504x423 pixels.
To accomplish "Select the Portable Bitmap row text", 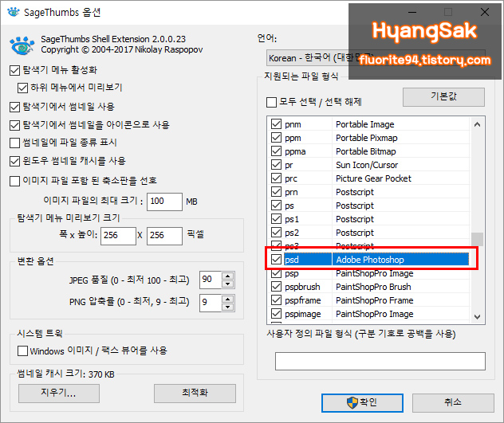I will click(x=366, y=151).
